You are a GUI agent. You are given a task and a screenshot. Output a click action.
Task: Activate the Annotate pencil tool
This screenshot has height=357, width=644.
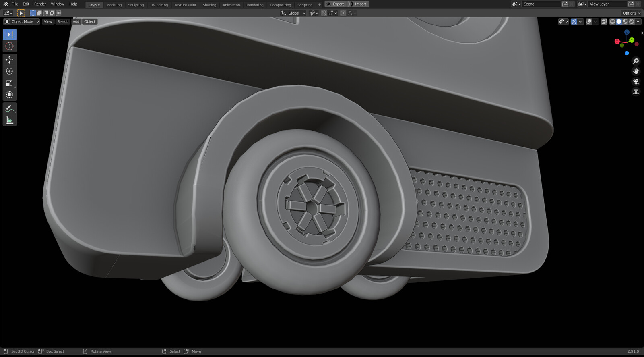click(x=10, y=108)
